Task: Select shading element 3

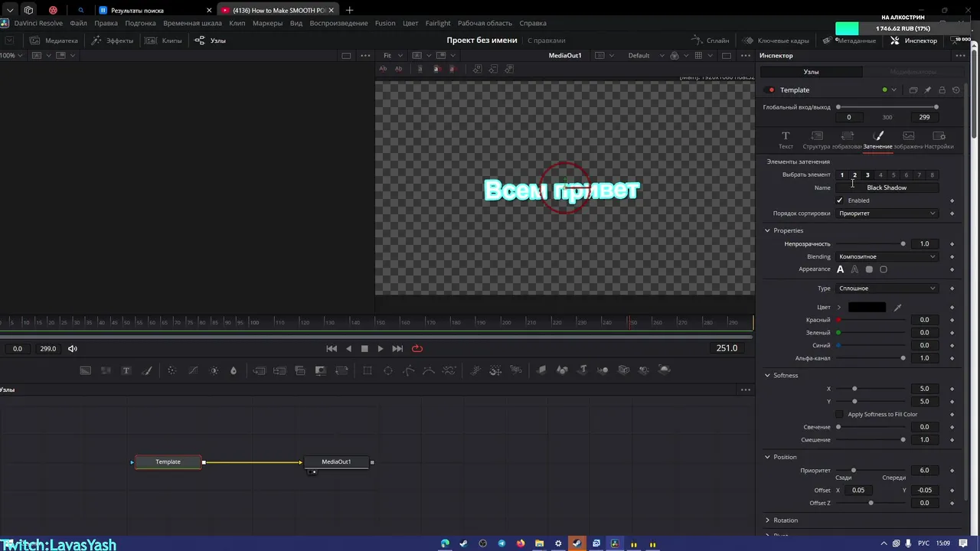Action: click(x=867, y=175)
